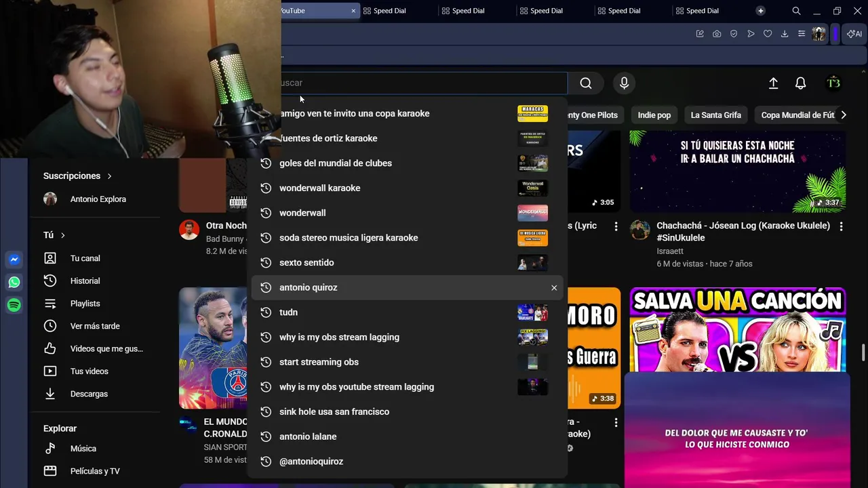Screen dimensions: 868x488
Task: Select suggestion 'wonderwall karaoke'
Action: pyautogui.click(x=409, y=188)
